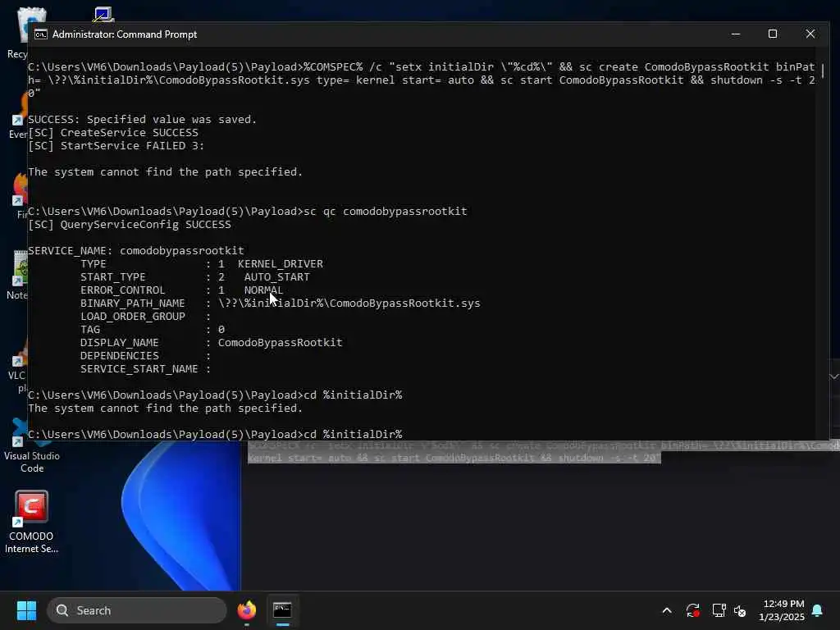Open the network status tray icon
Image resolution: width=840 pixels, height=630 pixels.
(x=719, y=610)
